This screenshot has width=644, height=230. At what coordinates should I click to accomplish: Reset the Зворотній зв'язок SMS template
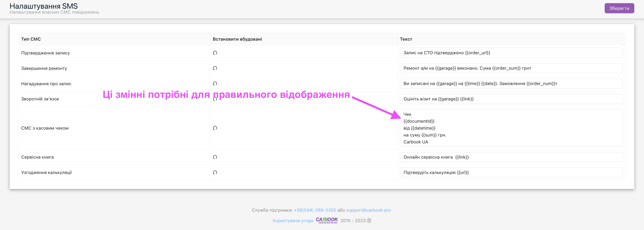(215, 99)
